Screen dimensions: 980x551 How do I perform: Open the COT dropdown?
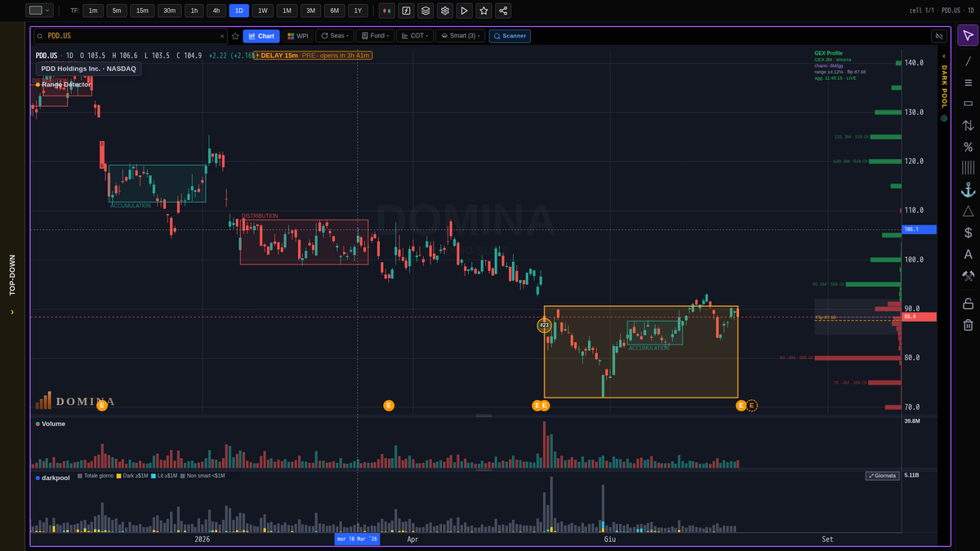(415, 36)
